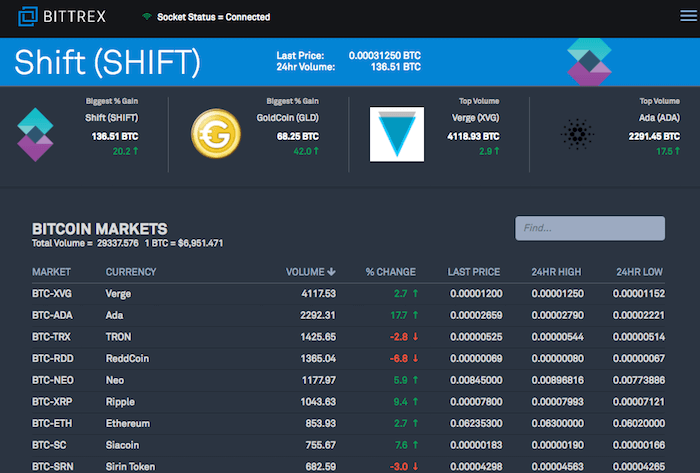Click Shift (SHIFT) in Biggest Gain card
Image resolution: width=700 pixels, height=473 pixels.
(x=112, y=118)
